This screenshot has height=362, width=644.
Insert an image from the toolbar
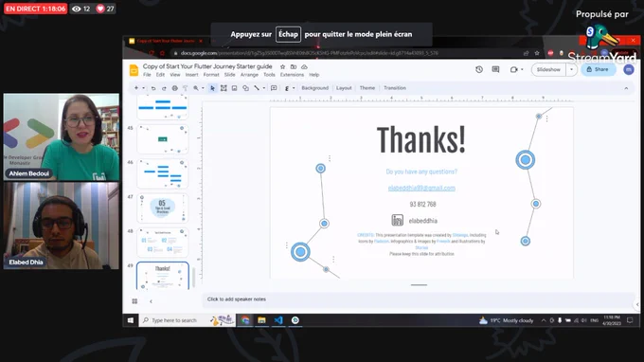coord(234,88)
